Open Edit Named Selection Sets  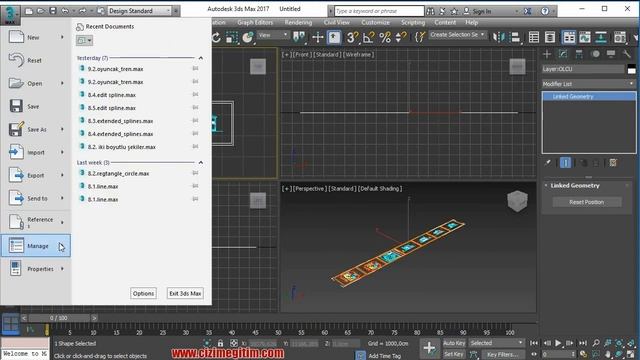(x=420, y=38)
